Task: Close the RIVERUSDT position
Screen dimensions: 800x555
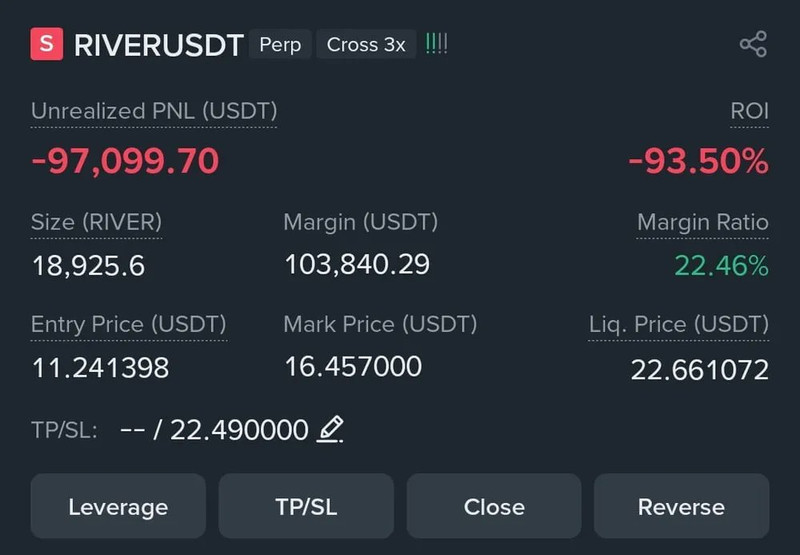Action: click(x=494, y=506)
